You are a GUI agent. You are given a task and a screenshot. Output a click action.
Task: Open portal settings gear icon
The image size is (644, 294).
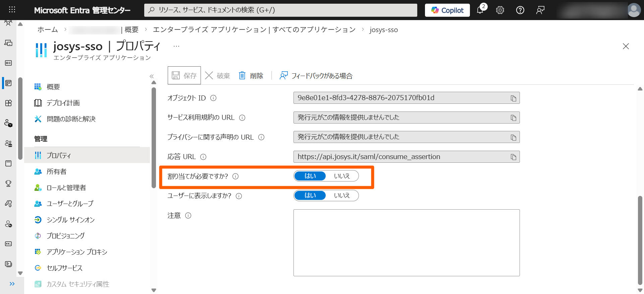500,10
